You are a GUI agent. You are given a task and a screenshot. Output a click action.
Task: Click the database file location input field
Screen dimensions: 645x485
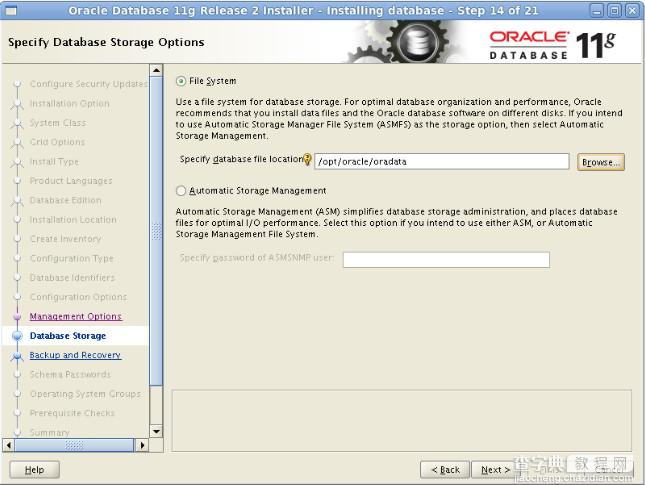pos(441,162)
